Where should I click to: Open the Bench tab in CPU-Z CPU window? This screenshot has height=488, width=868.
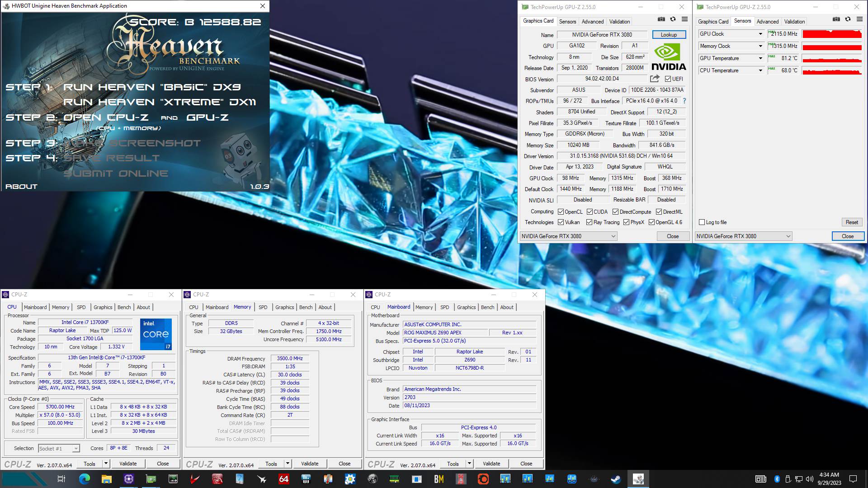[x=124, y=307]
